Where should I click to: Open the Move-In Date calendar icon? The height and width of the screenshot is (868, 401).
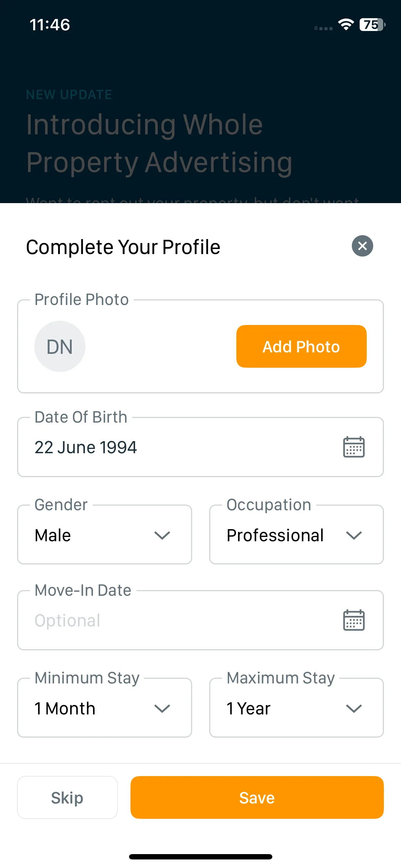pos(354,620)
